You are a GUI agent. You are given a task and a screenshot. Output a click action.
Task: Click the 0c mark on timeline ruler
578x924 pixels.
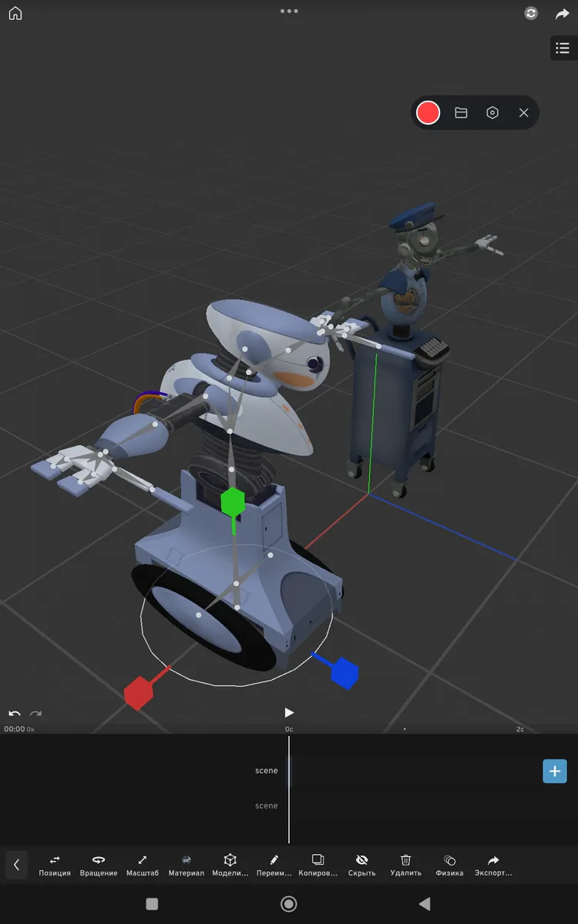pyautogui.click(x=289, y=728)
